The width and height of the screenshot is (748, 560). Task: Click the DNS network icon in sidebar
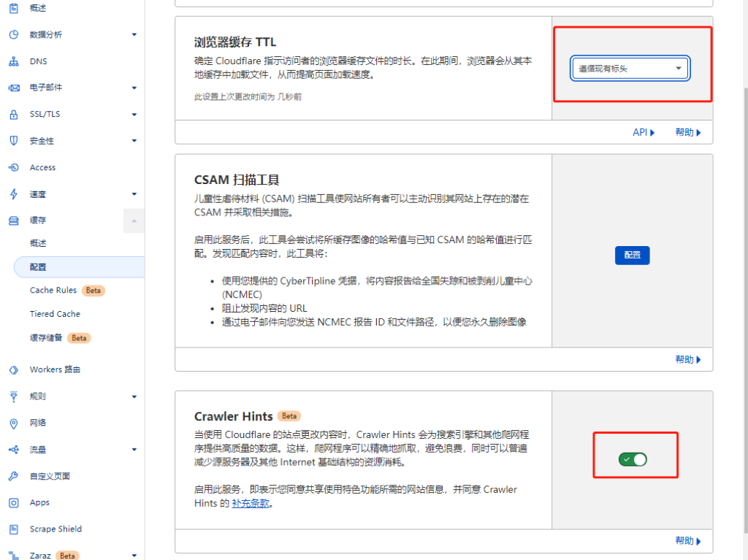(13, 61)
